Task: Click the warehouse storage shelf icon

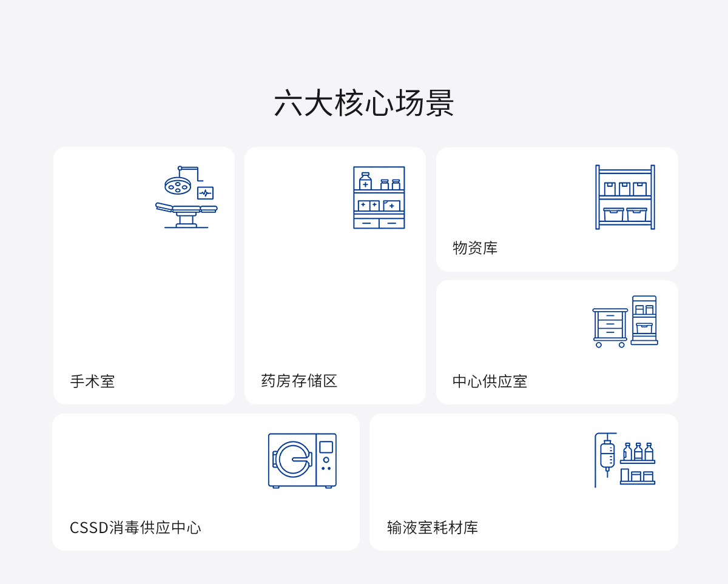Action: point(625,197)
